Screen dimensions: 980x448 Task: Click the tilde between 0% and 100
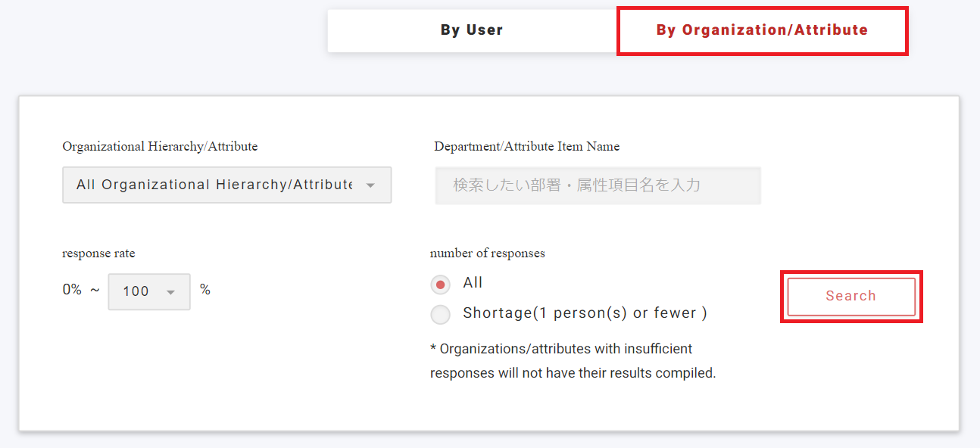click(95, 291)
